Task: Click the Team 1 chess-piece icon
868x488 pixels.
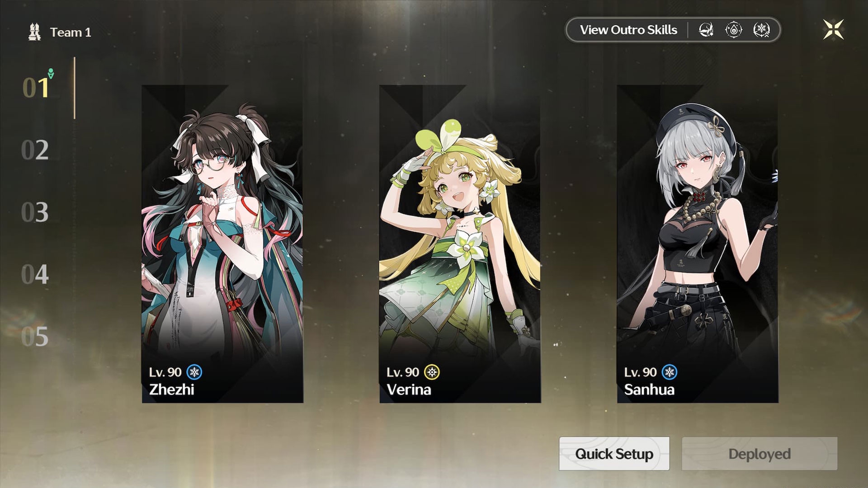Action: (34, 32)
